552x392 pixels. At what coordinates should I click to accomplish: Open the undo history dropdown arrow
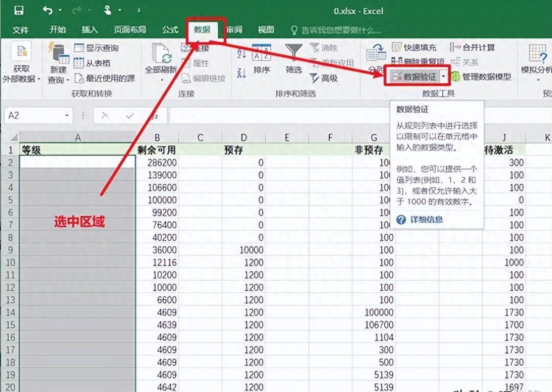[60, 10]
